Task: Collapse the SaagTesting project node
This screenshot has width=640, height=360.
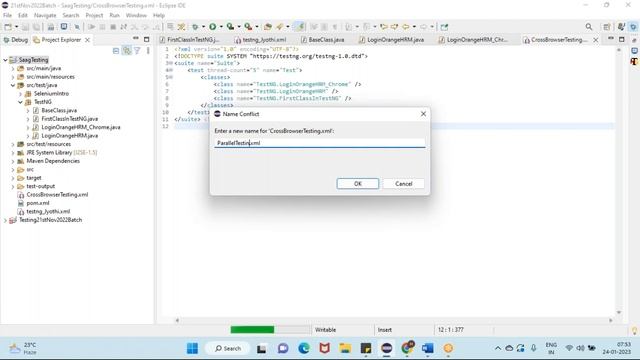Action: click(x=5, y=60)
